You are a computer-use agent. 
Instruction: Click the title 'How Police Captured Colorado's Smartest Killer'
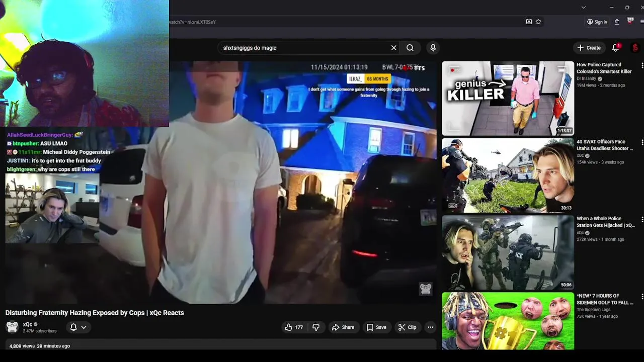tap(604, 68)
